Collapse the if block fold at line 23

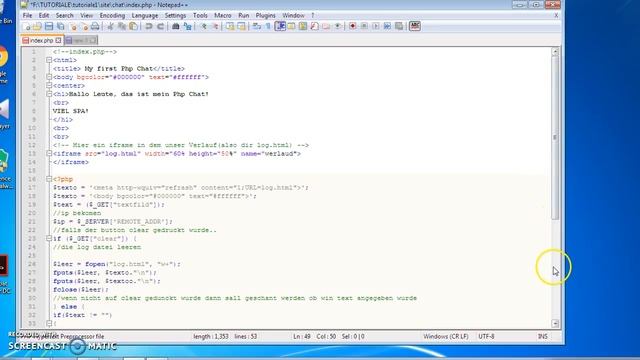[49, 238]
